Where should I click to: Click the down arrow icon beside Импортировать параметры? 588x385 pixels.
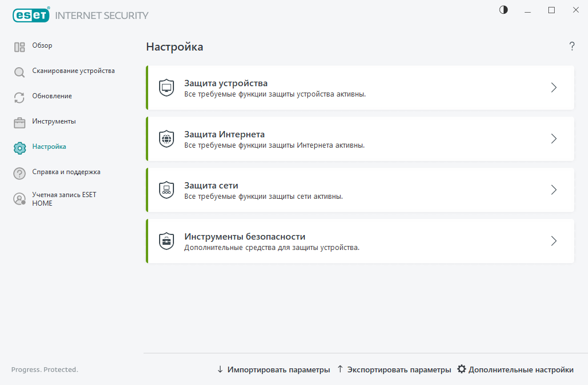point(220,369)
